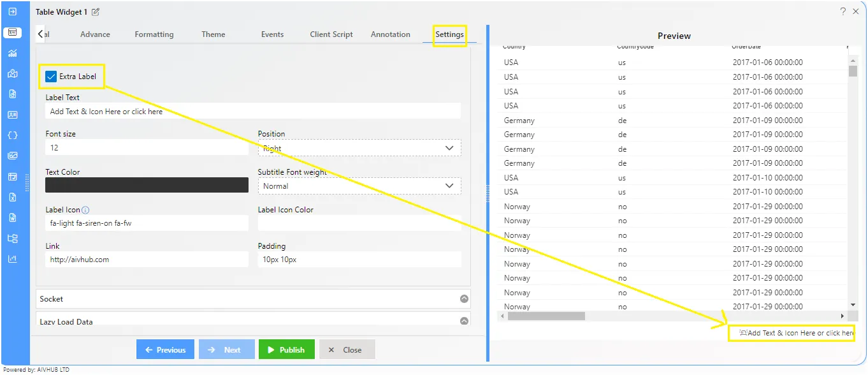Select the highlighted table widget sidebar icon
This screenshot has height=375, width=868.
coord(13,32)
